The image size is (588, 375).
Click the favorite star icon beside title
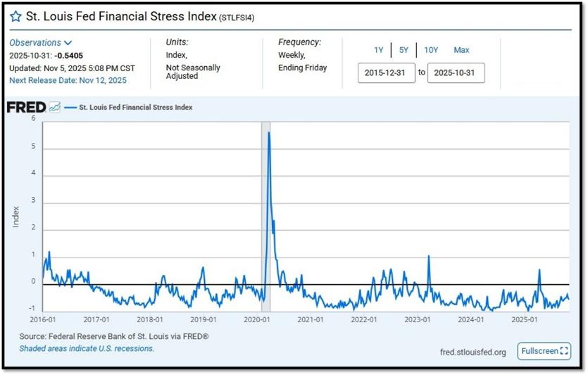15,16
